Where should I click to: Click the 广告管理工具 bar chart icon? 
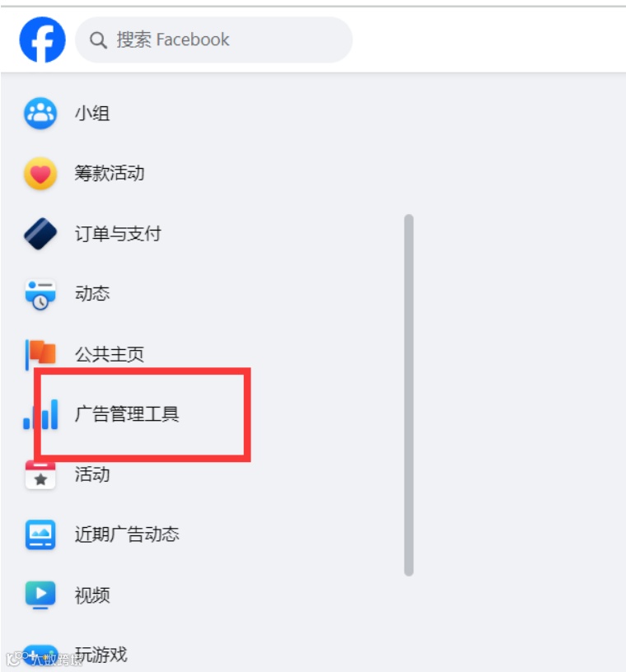coord(40,414)
